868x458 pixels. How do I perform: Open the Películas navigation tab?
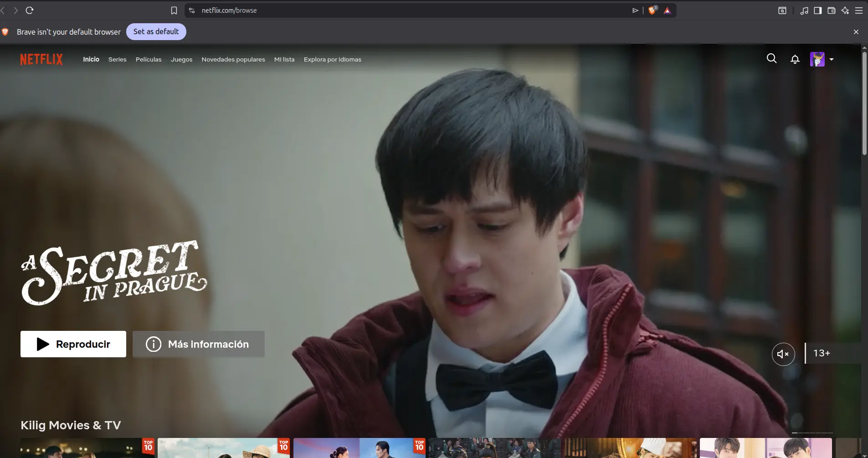tap(149, 59)
